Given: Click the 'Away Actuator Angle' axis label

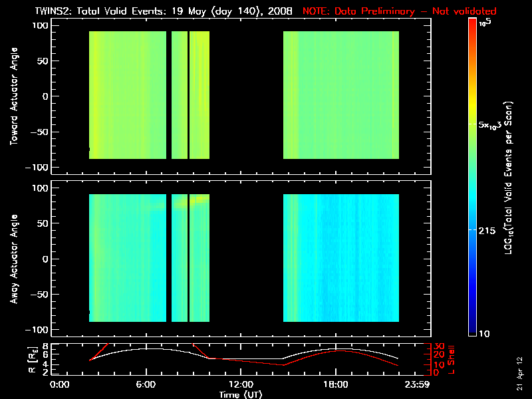Looking at the screenshot, I should [12, 259].
